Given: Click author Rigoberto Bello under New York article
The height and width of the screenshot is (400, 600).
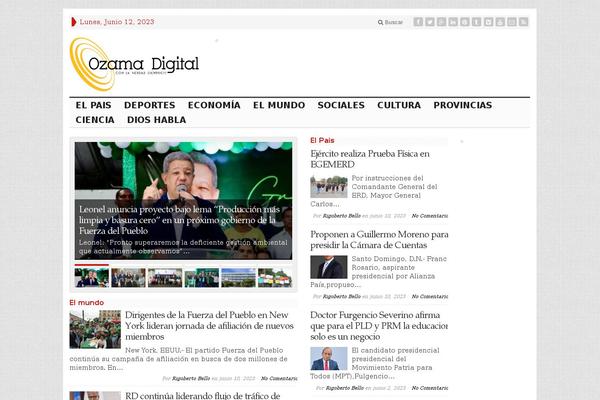Looking at the screenshot, I should [x=191, y=379].
